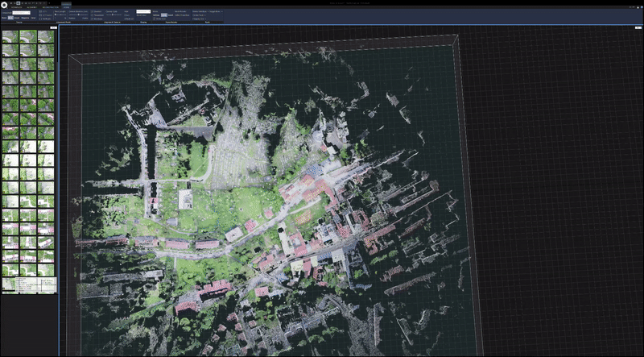This screenshot has width=644, height=357.
Task: Open the white Grid combo box
Action: point(143,11)
